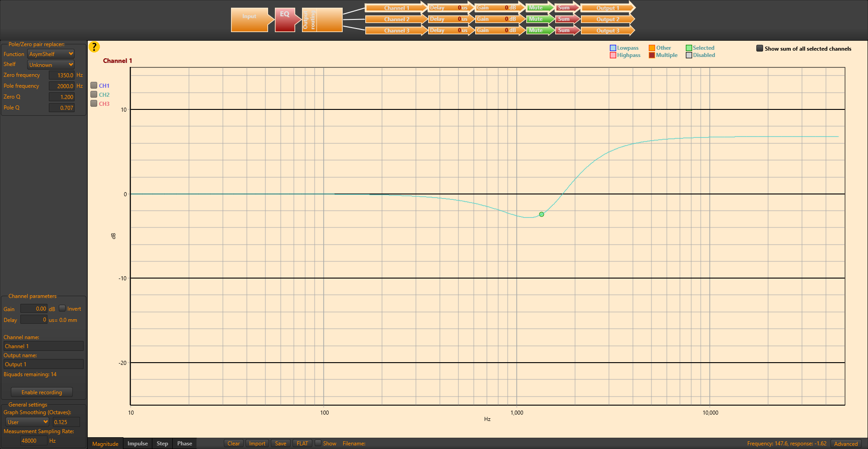Click the Channel 2 Gain block
This screenshot has height=449, width=868.
coord(500,19)
